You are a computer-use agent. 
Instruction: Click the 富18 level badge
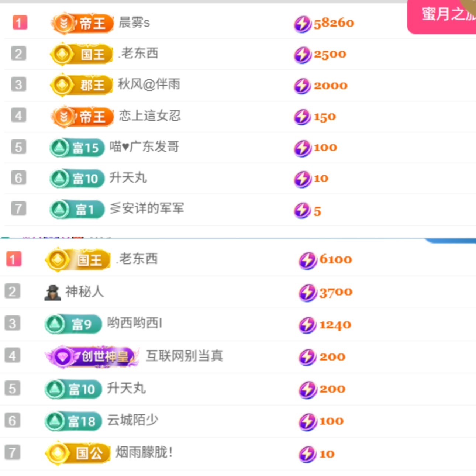tap(73, 421)
